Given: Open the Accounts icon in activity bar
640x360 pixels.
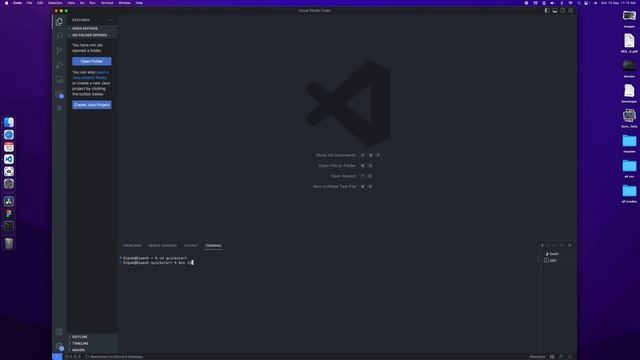Looking at the screenshot, I should point(59,331).
